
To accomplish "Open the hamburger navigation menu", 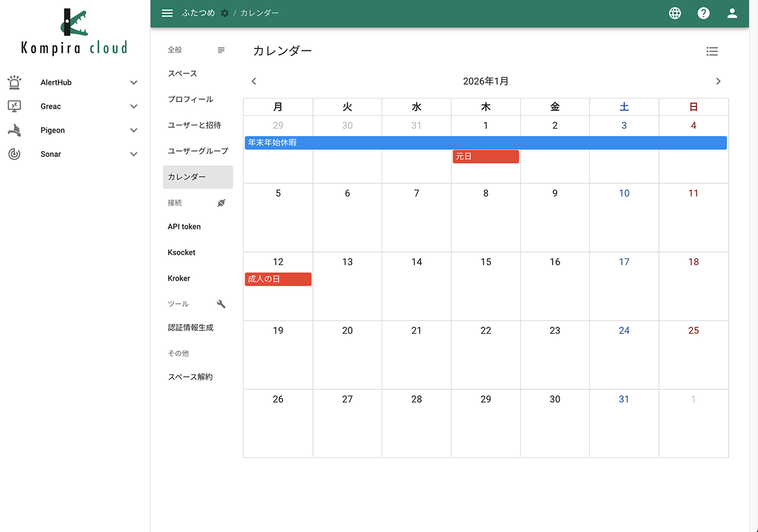I will (167, 13).
